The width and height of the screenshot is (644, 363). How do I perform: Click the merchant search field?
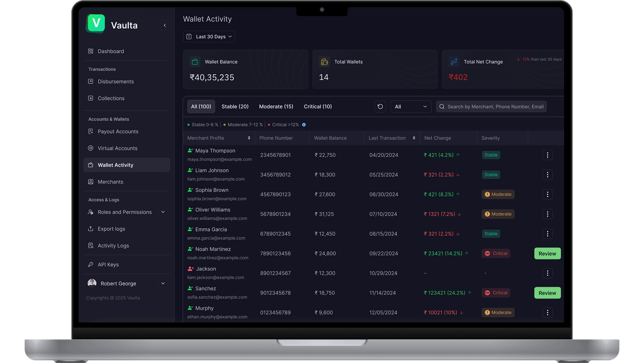(x=495, y=106)
